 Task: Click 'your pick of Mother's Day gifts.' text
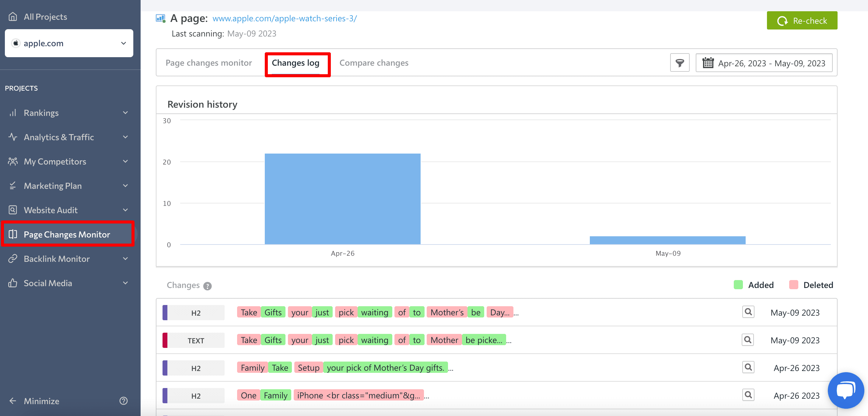click(386, 368)
